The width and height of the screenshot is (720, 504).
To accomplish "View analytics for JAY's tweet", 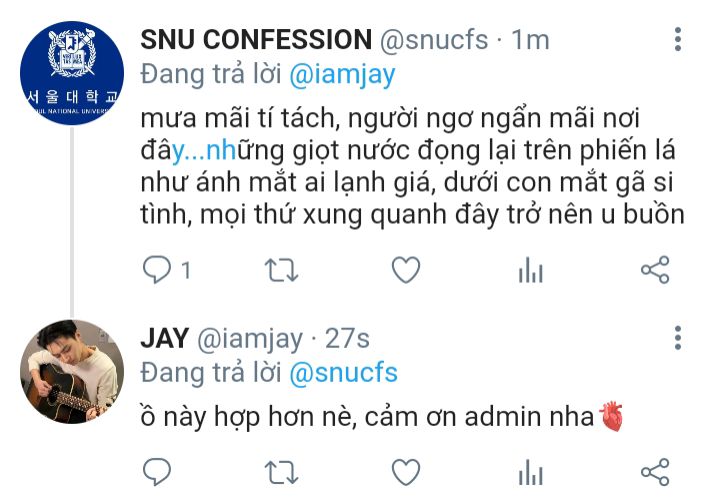I will (530, 471).
